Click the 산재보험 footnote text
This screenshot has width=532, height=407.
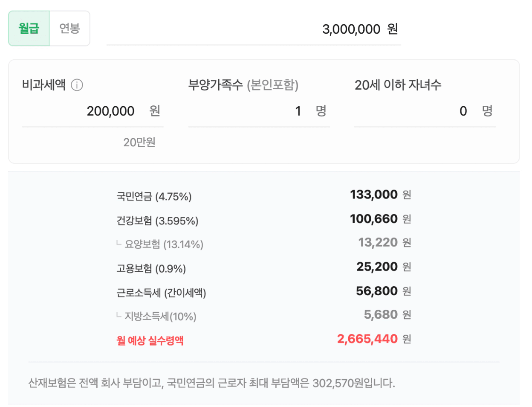click(x=211, y=383)
